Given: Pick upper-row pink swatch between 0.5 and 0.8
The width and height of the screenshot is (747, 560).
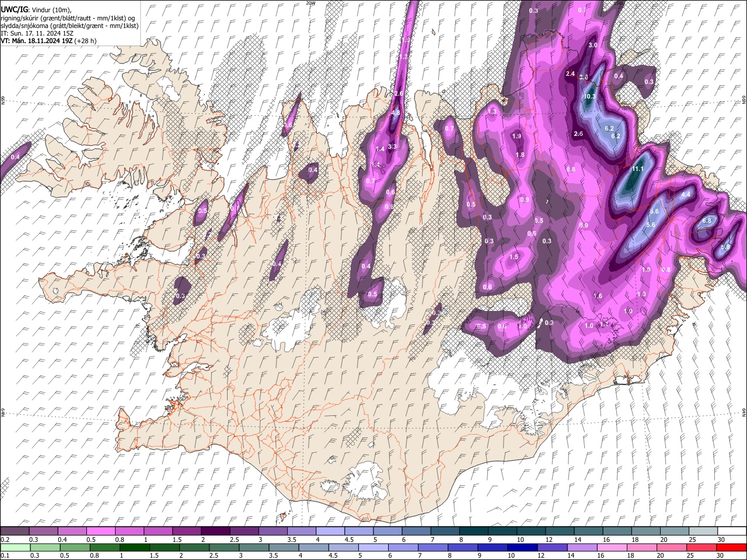Looking at the screenshot, I should (x=101, y=531).
